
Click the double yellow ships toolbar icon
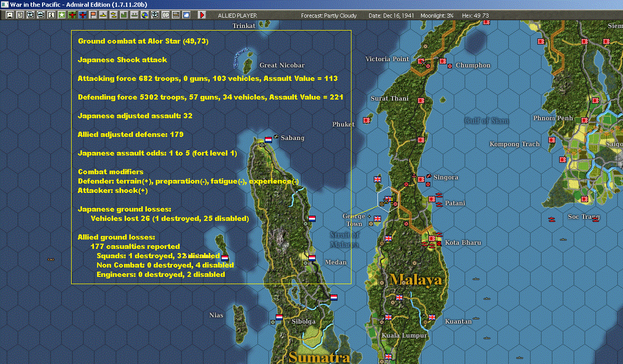click(113, 15)
